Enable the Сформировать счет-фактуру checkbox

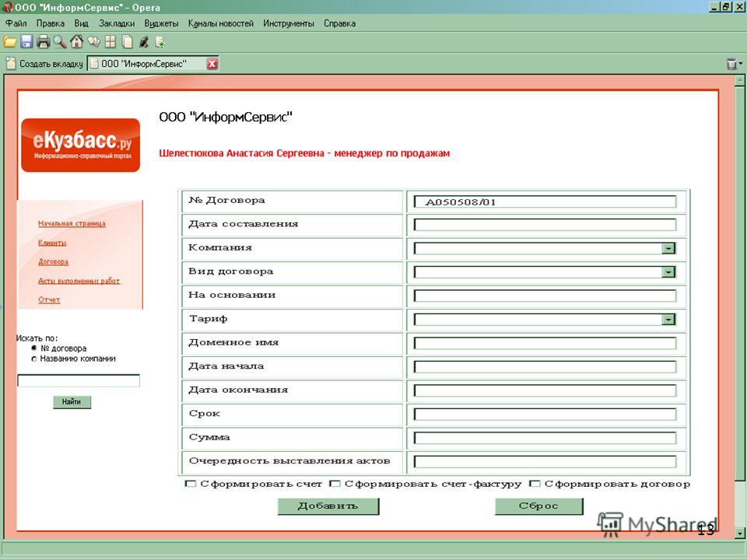click(x=335, y=484)
